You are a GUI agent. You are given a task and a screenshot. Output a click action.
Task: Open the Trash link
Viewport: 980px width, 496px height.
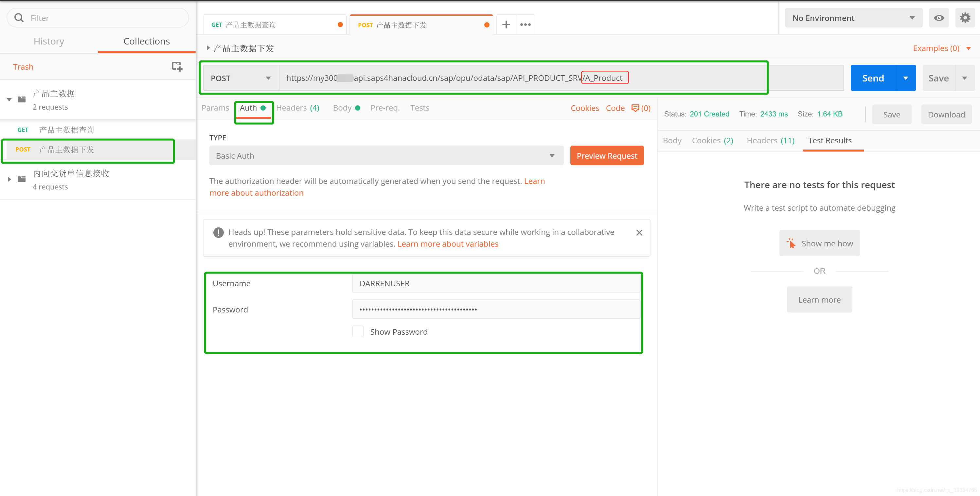pos(23,67)
